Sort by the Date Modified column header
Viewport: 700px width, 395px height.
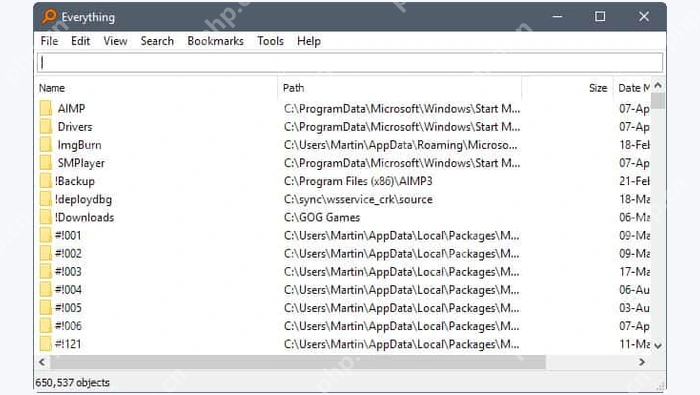[632, 88]
